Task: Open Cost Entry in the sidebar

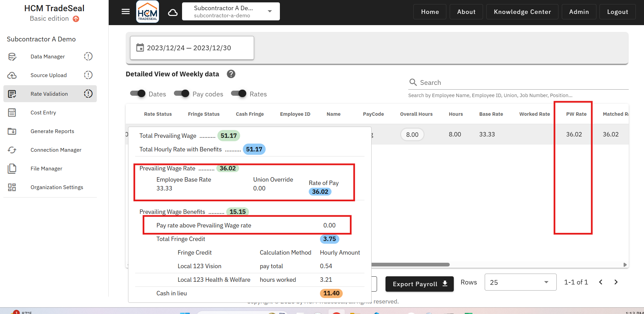Action: click(43, 113)
